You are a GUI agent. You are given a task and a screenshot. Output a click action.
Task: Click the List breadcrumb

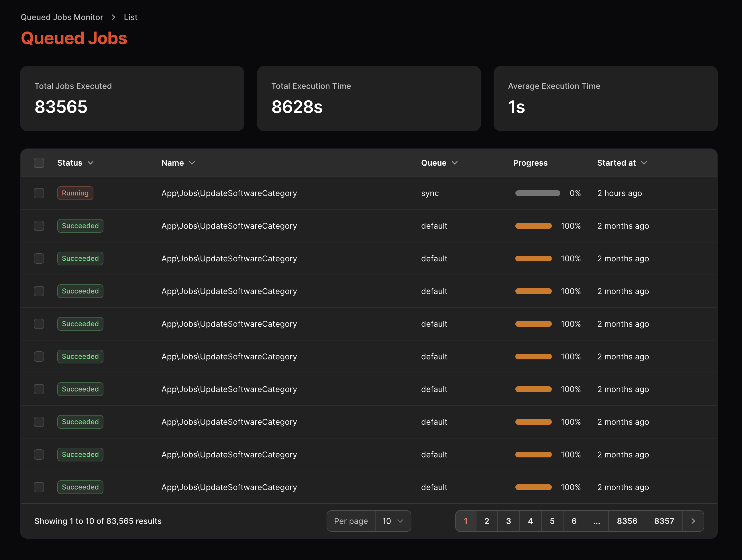130,17
